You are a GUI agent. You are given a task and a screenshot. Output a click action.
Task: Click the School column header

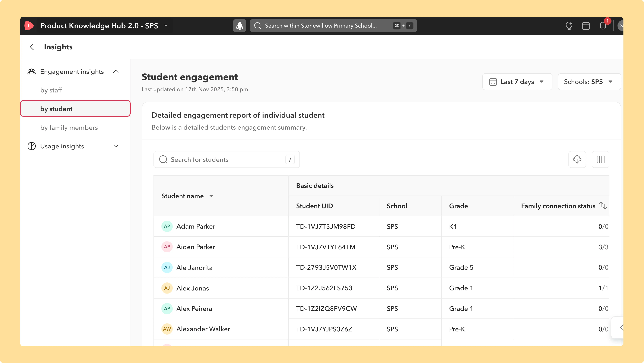(x=397, y=206)
